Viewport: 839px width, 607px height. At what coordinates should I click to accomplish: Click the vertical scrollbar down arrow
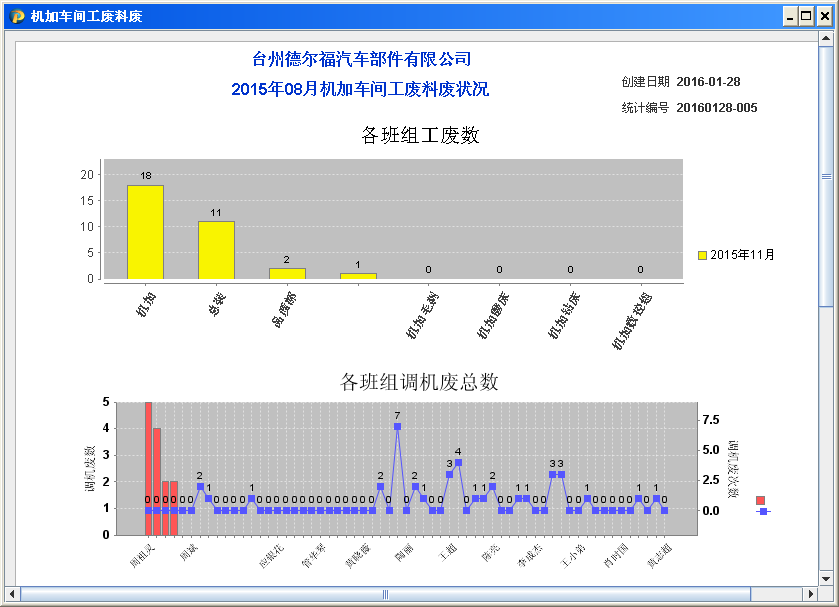826,579
